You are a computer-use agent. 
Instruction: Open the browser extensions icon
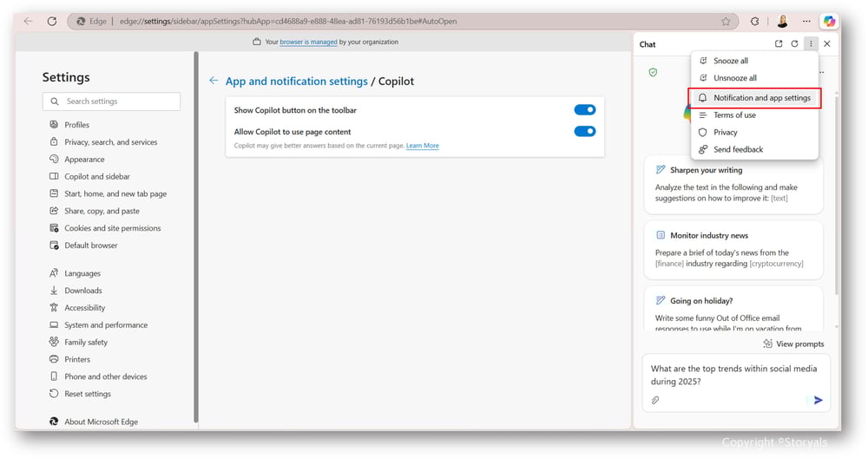tap(754, 22)
